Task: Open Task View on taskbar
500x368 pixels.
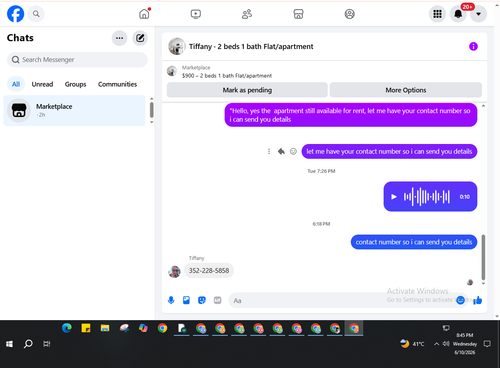Action: coord(47,344)
